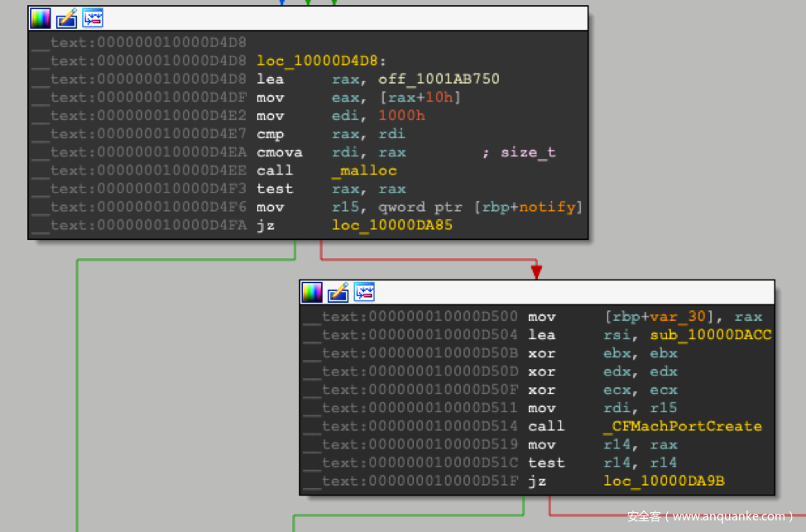Click the edit pencil icon on the _CFMachPortCreate node
806x532 pixels.
[338, 292]
